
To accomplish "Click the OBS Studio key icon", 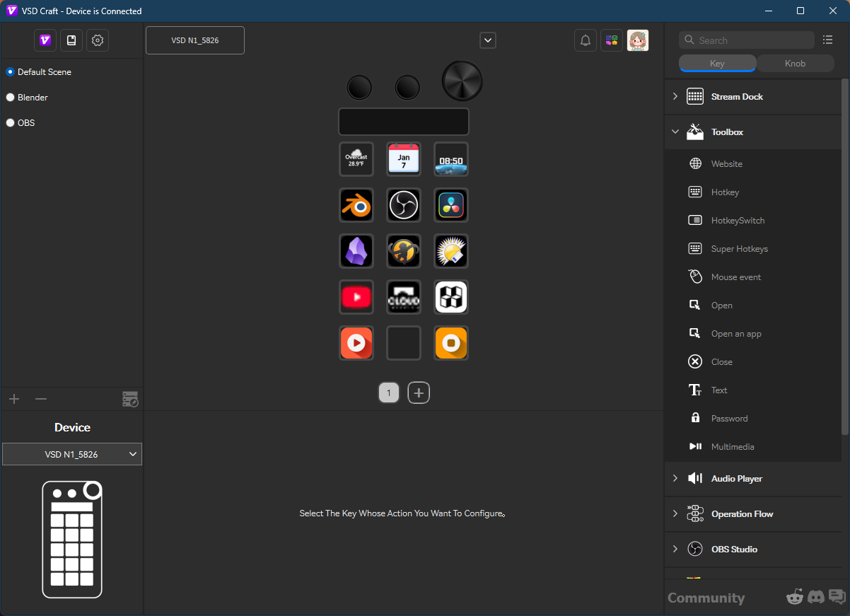I will tap(404, 205).
